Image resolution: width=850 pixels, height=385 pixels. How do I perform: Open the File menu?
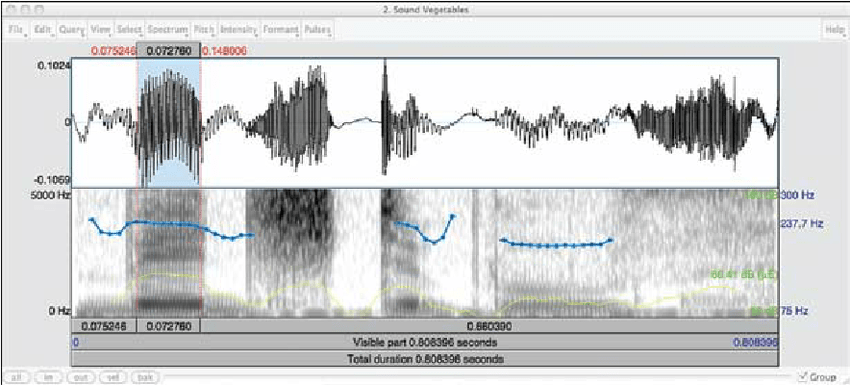pyautogui.click(x=17, y=30)
